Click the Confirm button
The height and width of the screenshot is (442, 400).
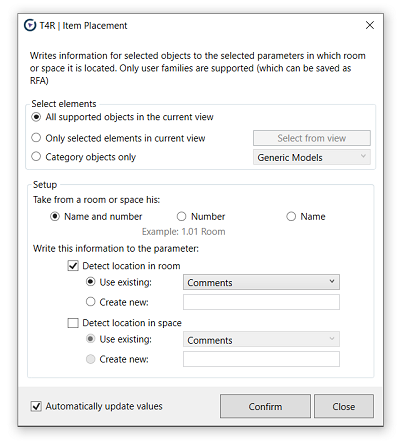265,406
